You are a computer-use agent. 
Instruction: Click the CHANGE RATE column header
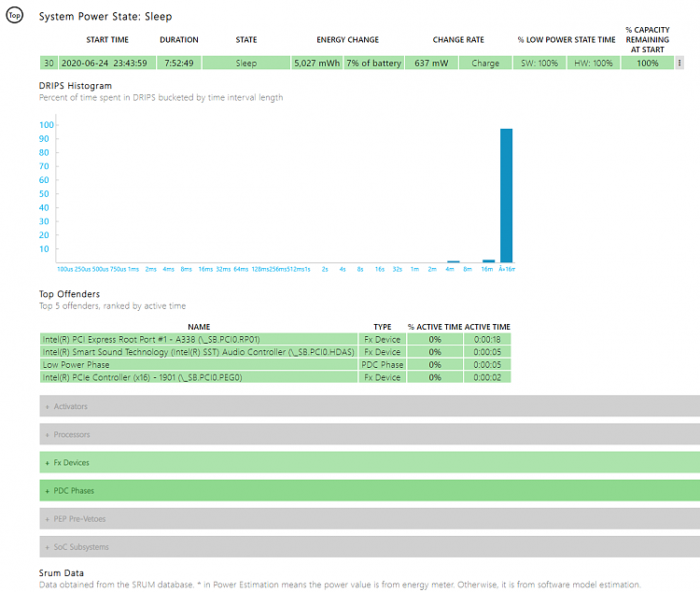tap(458, 40)
